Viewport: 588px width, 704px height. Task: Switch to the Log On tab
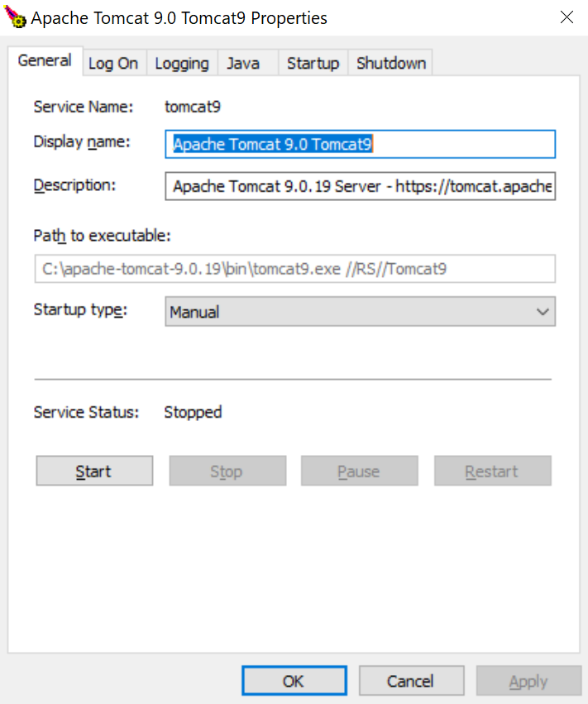click(x=113, y=64)
